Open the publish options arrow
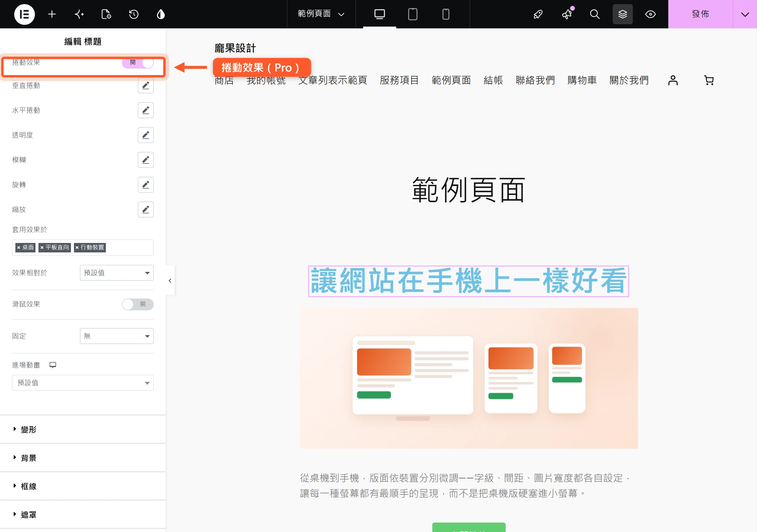Viewport: 757px width, 532px height. click(745, 14)
